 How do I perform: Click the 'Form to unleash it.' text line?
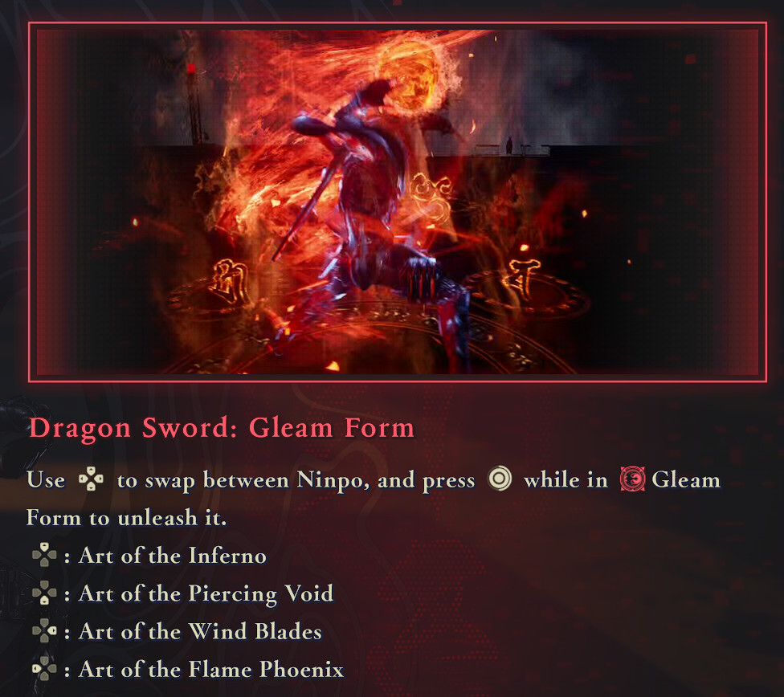126,517
